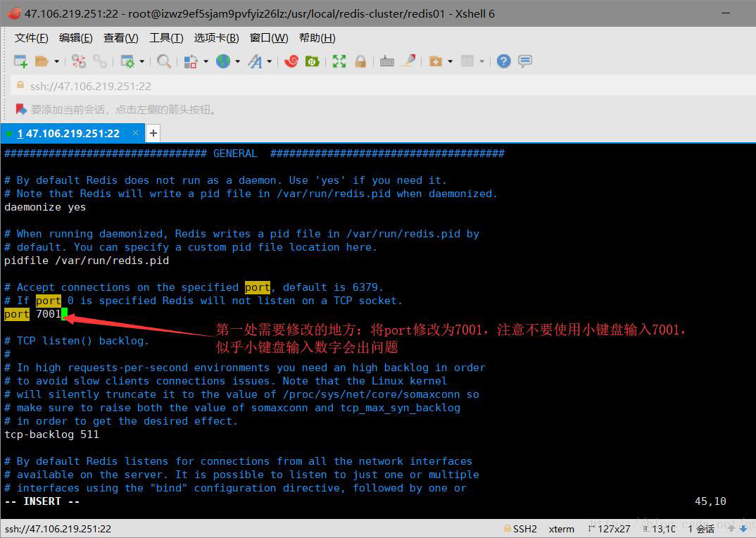This screenshot has width=756, height=538.
Task: Click the Lock screen padlock icon
Action: pos(360,61)
